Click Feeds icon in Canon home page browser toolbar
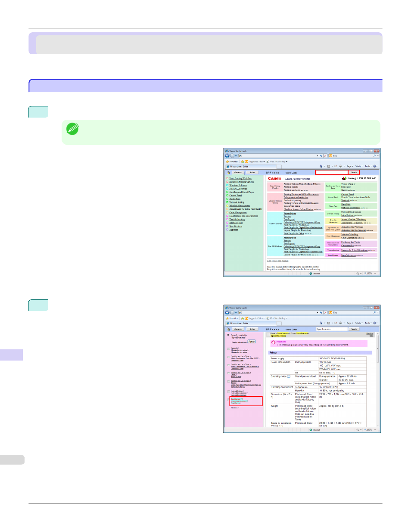 pyautogui.click(x=329, y=166)
